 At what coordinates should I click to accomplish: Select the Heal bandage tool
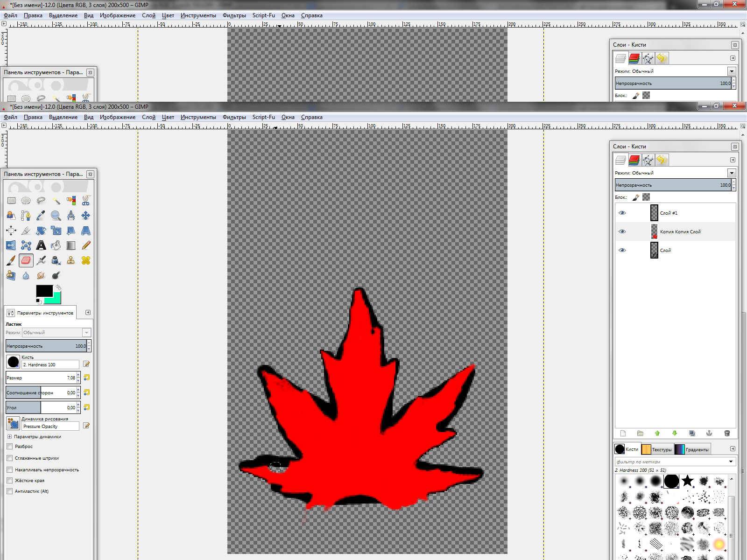86,260
